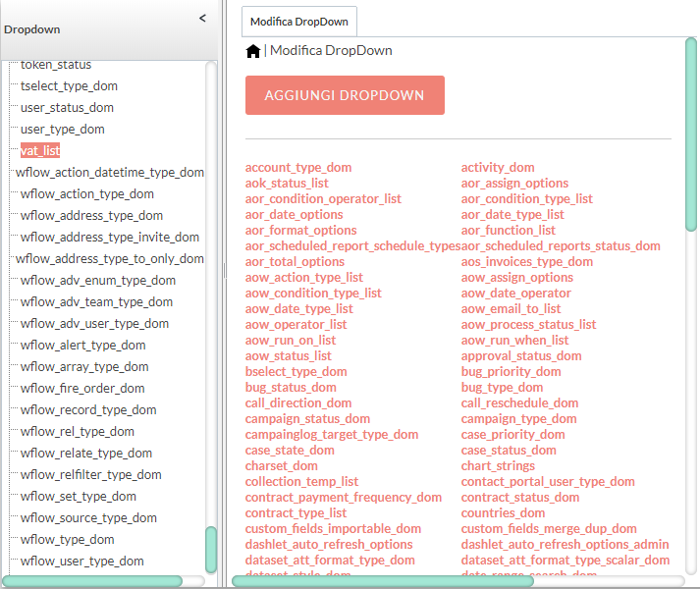Click the sidebar vertical scrollbar thumb
700x589 pixels.
211,549
